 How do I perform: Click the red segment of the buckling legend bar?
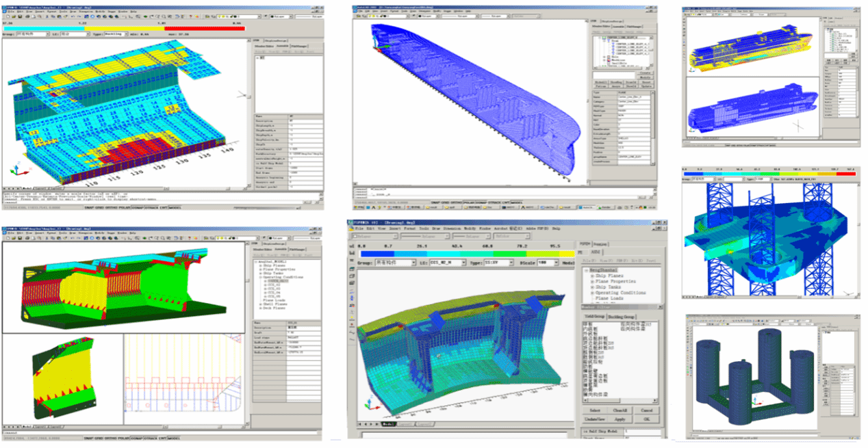coord(205,28)
